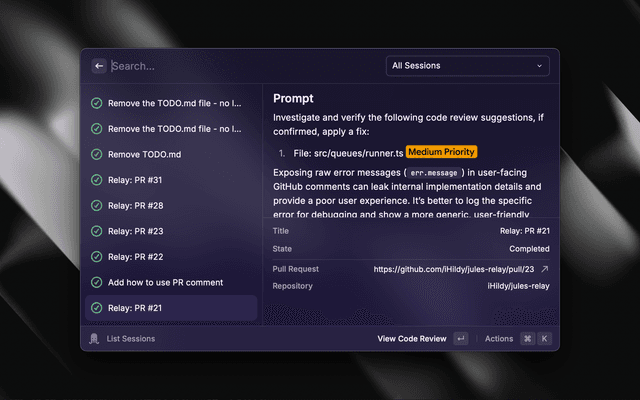Click the K key icon in footer
The image size is (640, 400).
click(545, 339)
